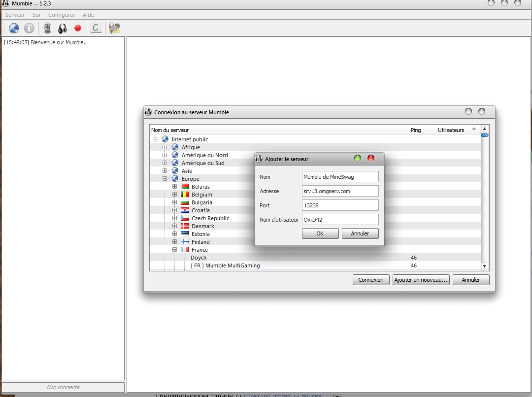Screen dimensions: 532x397
Task: Expand the Afrique tree node
Action: pyautogui.click(x=165, y=147)
